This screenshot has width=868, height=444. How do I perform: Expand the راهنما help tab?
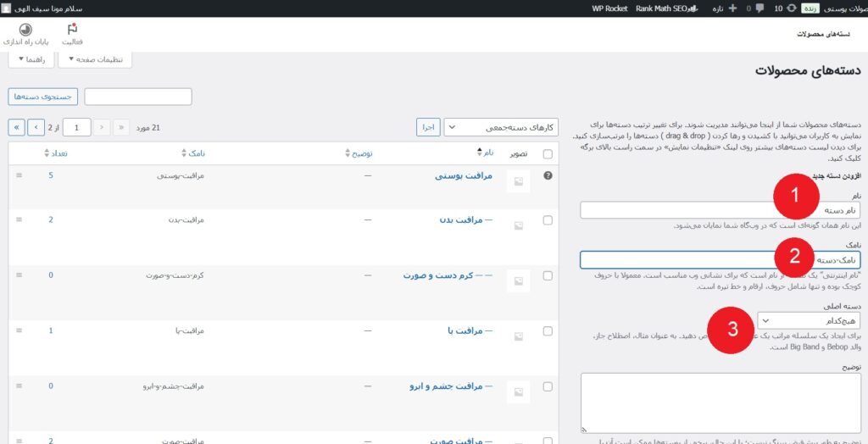tap(31, 59)
